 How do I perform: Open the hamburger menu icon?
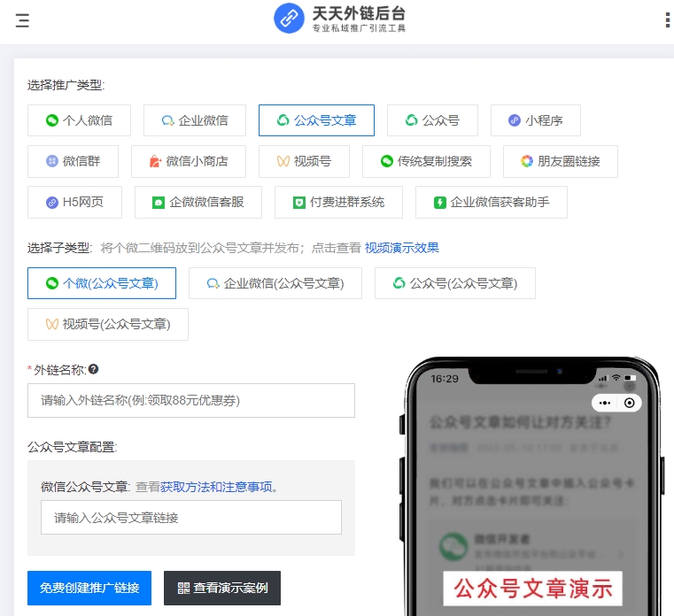point(22,20)
